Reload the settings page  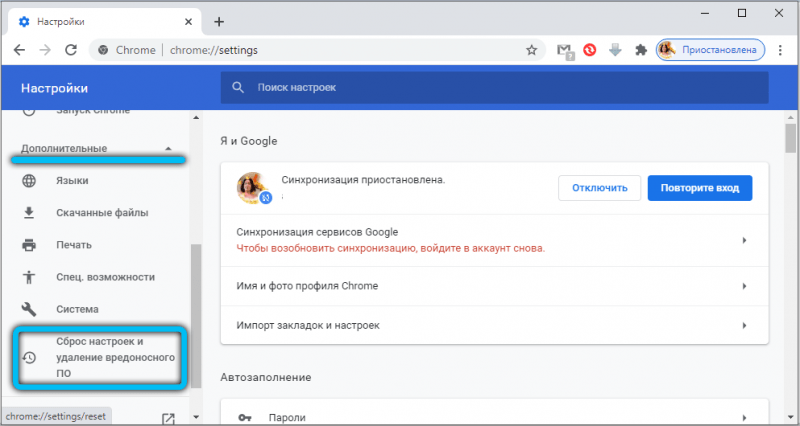[x=71, y=50]
